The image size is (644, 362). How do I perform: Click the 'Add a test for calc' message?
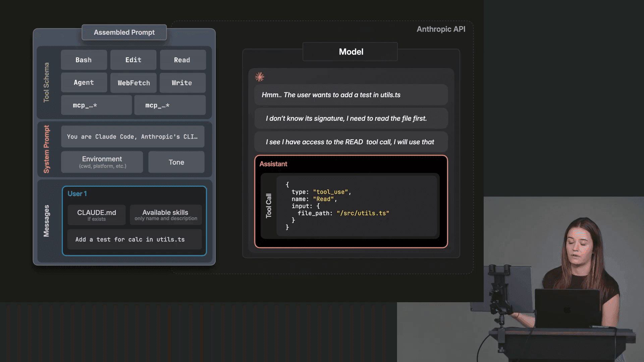click(x=135, y=239)
